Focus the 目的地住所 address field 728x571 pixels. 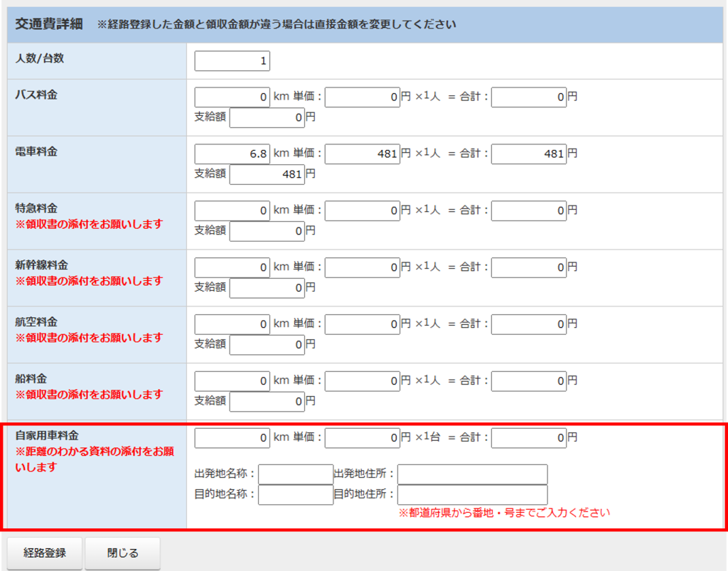point(473,495)
